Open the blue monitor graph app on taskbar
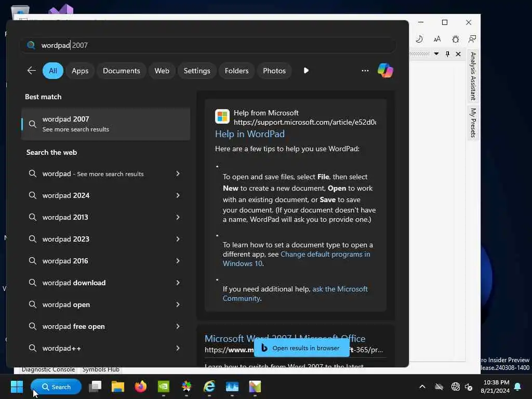This screenshot has height=399, width=532. point(232,387)
